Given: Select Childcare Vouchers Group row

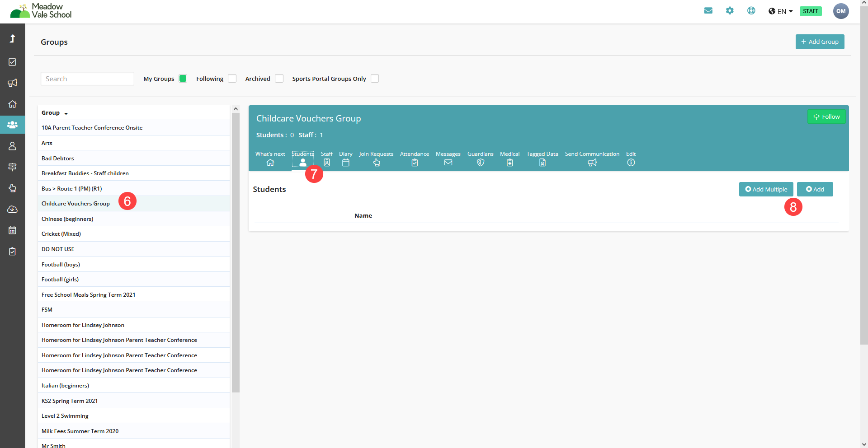Looking at the screenshot, I should (x=134, y=204).
